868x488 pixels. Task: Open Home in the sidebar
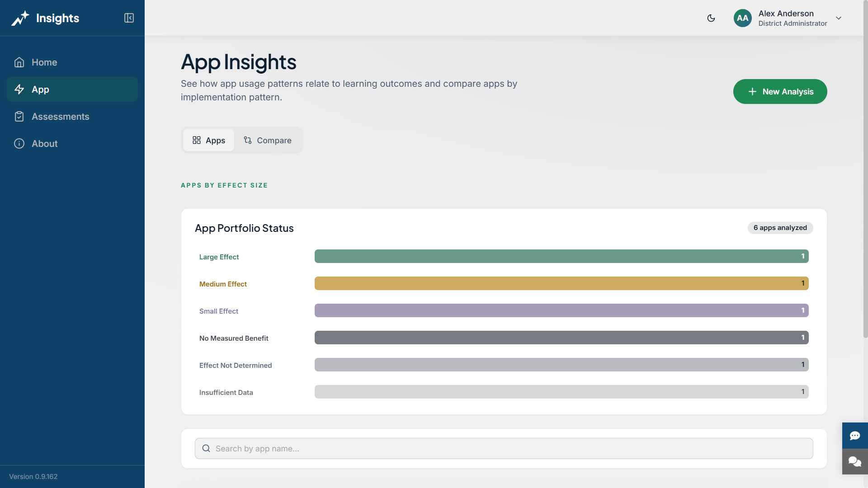(72, 62)
